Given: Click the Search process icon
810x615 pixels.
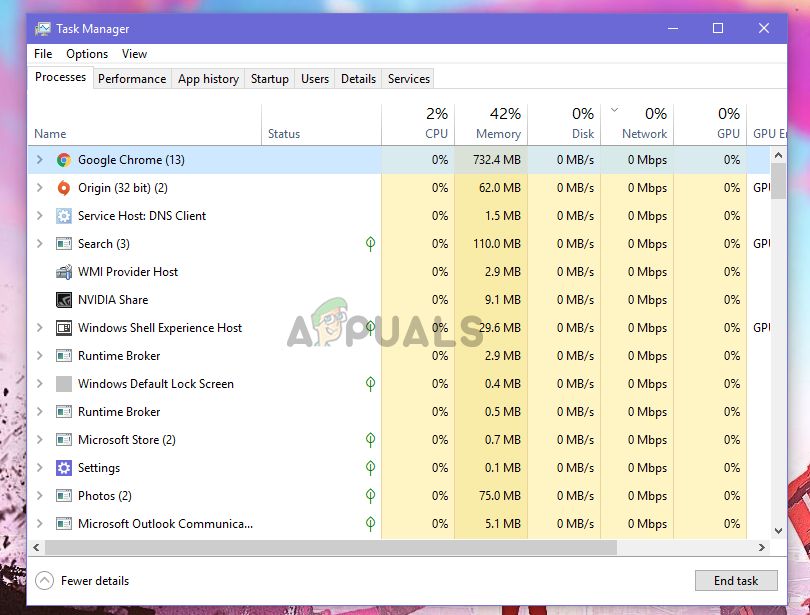Looking at the screenshot, I should [x=64, y=244].
